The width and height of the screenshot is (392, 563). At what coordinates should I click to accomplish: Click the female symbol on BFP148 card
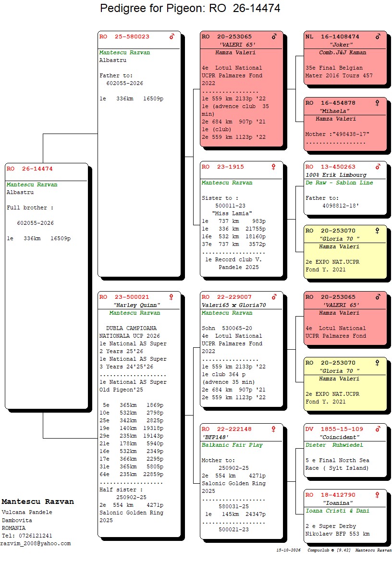point(273,429)
